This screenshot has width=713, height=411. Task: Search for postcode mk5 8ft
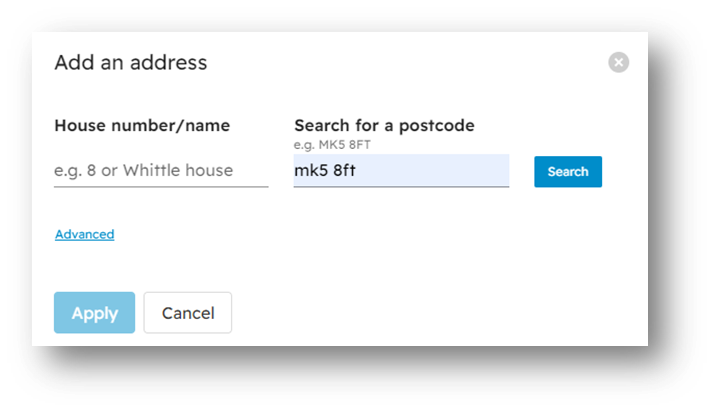[568, 172]
